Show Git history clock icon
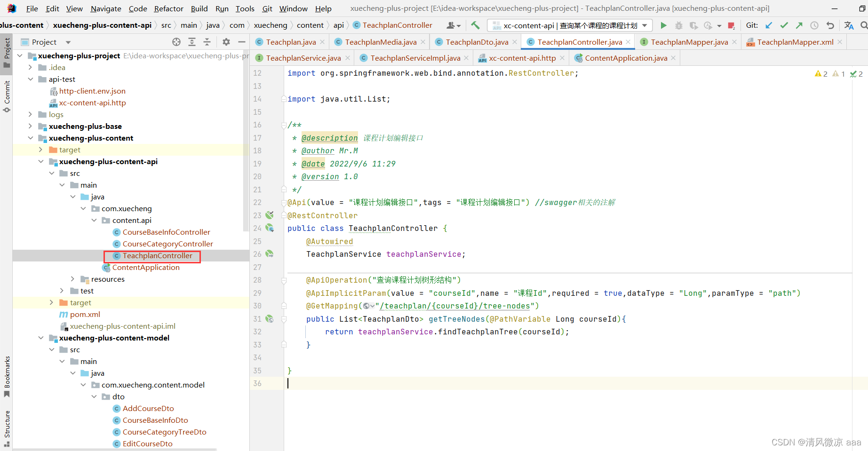This screenshot has width=868, height=451. 814,25
